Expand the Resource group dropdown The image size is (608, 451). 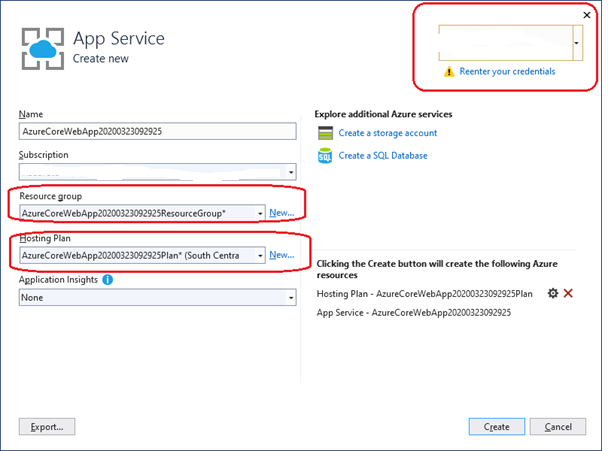(260, 213)
